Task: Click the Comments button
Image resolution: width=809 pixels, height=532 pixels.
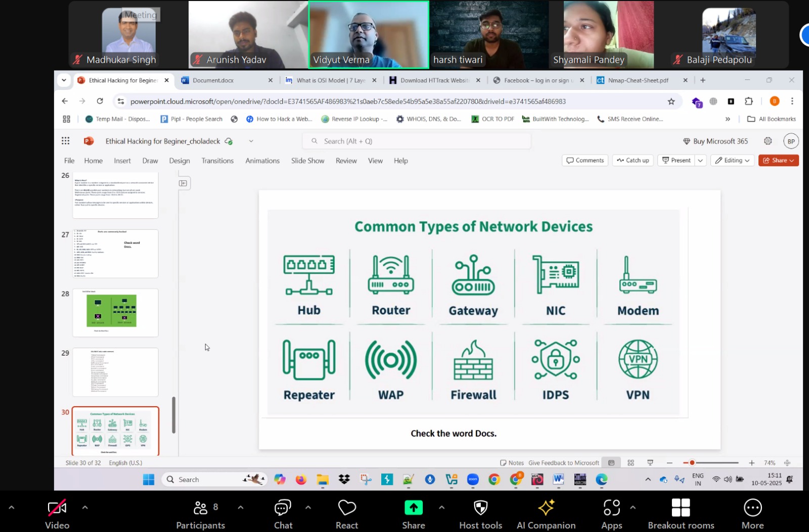Action: pos(585,161)
